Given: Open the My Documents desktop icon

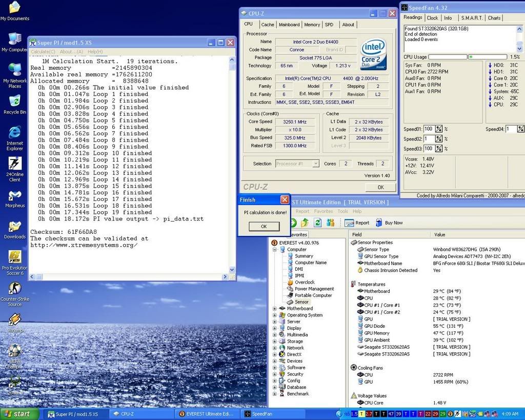Looking at the screenshot, I should click(x=15, y=11).
